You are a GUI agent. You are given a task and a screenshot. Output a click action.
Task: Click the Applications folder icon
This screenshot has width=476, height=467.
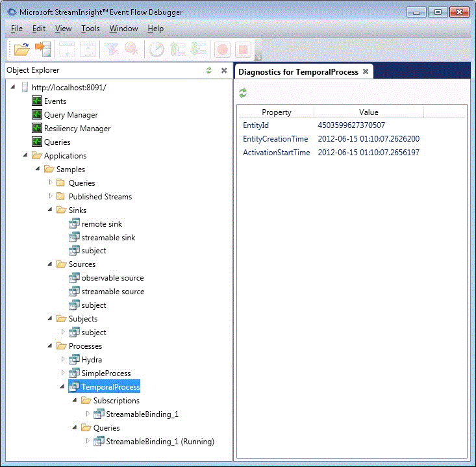(x=37, y=155)
